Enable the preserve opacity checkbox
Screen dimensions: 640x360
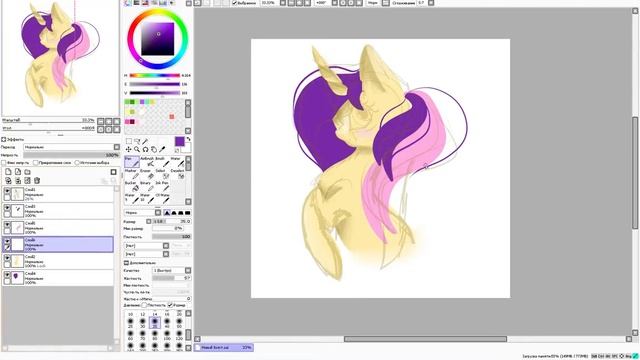(x=4, y=162)
